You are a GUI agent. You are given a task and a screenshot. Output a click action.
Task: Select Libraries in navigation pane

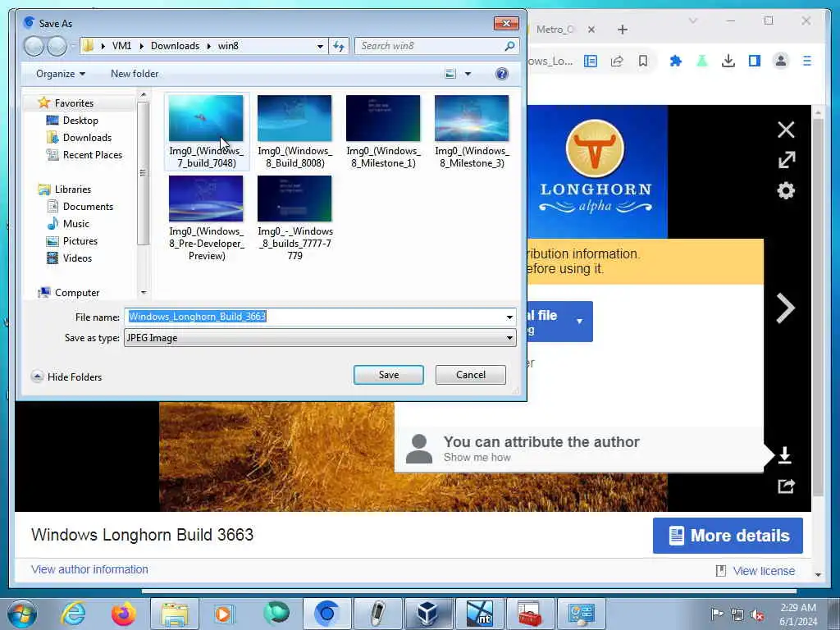[73, 189]
